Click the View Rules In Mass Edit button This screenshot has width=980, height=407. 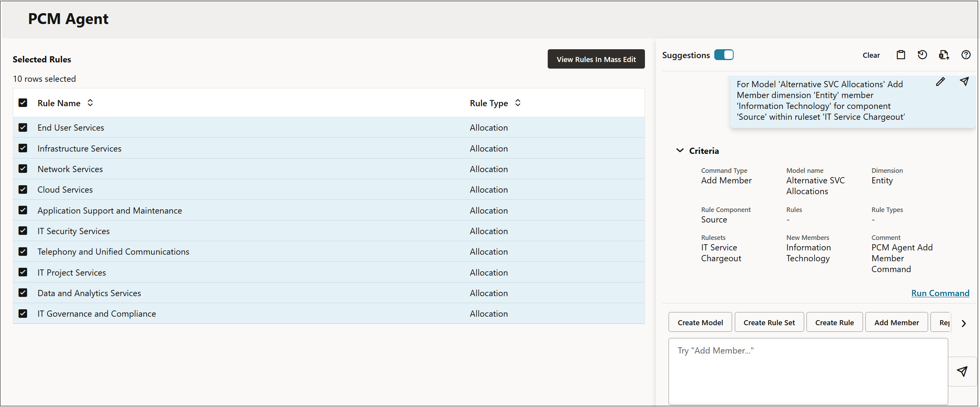click(596, 59)
